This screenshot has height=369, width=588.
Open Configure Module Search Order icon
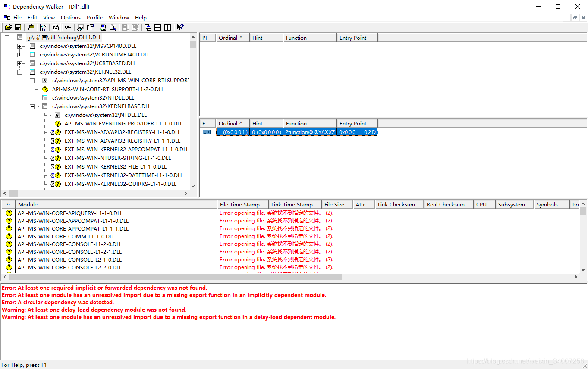click(x=113, y=27)
